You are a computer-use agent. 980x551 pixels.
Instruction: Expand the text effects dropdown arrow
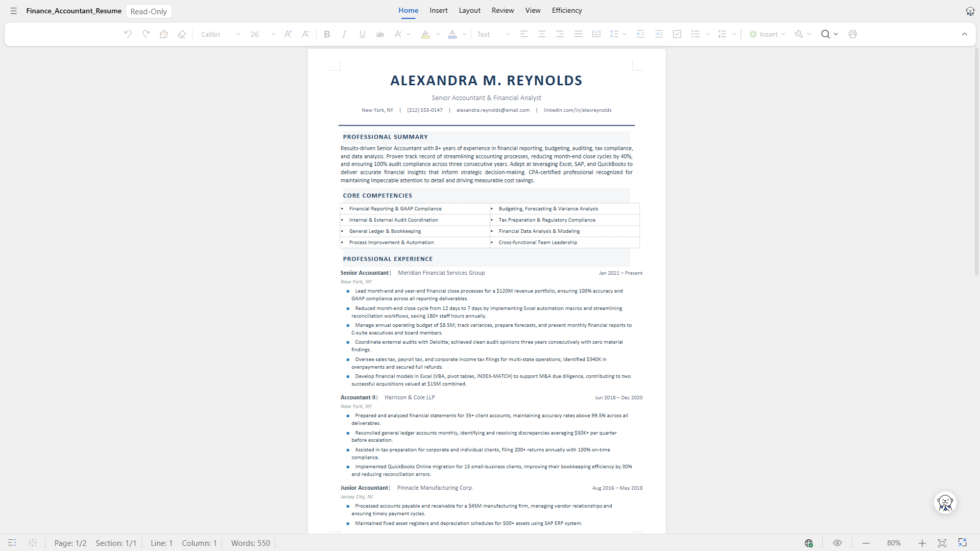tap(409, 34)
